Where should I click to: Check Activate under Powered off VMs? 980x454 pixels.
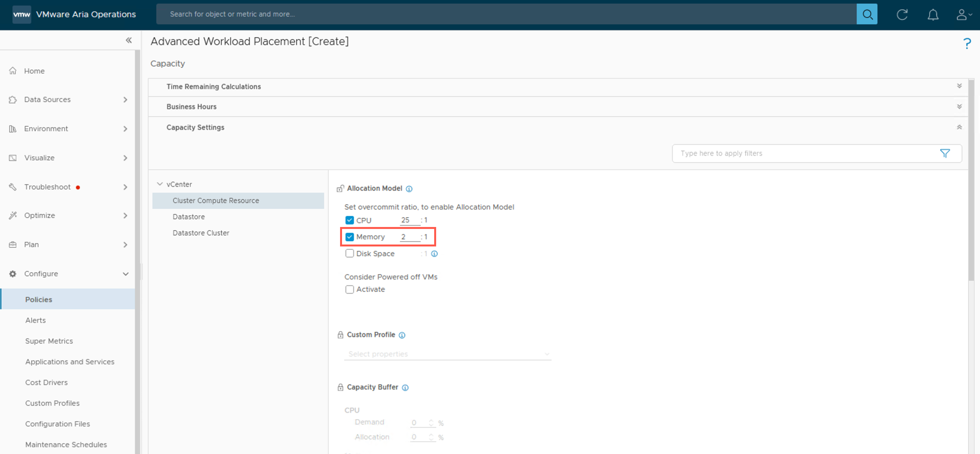(x=349, y=289)
